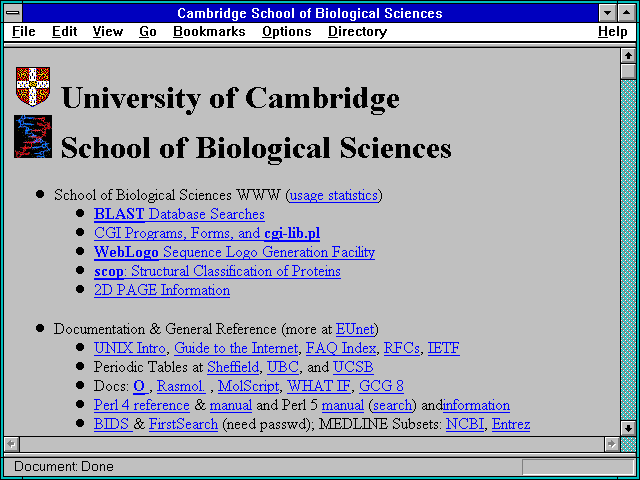The width and height of the screenshot is (640, 480).
Task: Click the vertical scrollbar down arrow
Action: (x=628, y=428)
